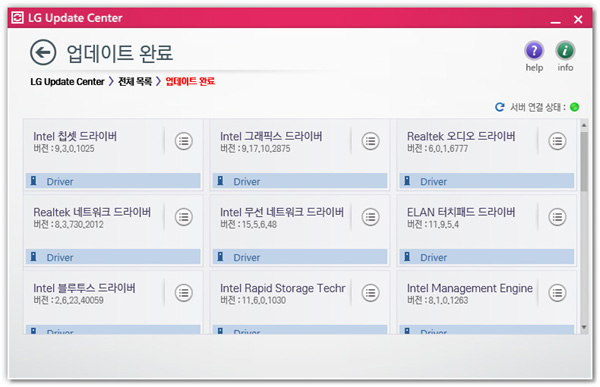Select Intel Rapid Storage Techr title
This screenshot has height=387, width=600.
pos(283,288)
